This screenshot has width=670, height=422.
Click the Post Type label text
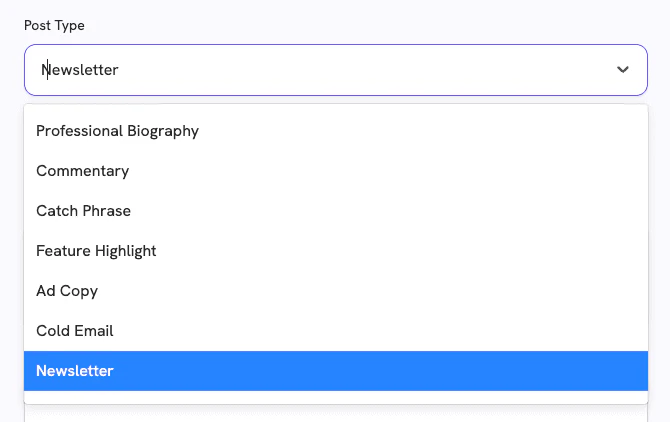pyautogui.click(x=54, y=25)
